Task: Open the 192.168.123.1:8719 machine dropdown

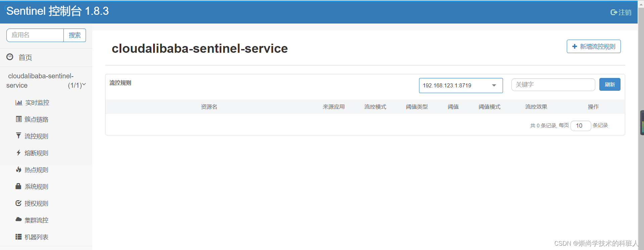Action: (x=461, y=85)
